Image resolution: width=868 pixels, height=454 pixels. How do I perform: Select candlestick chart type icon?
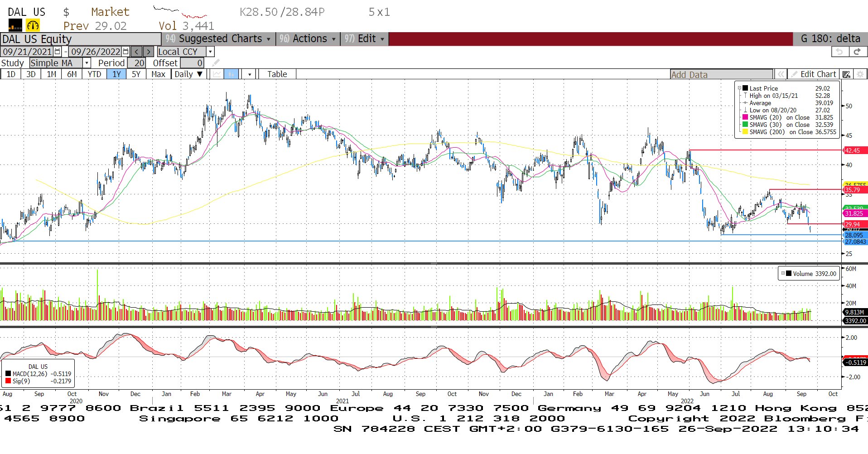tap(231, 74)
